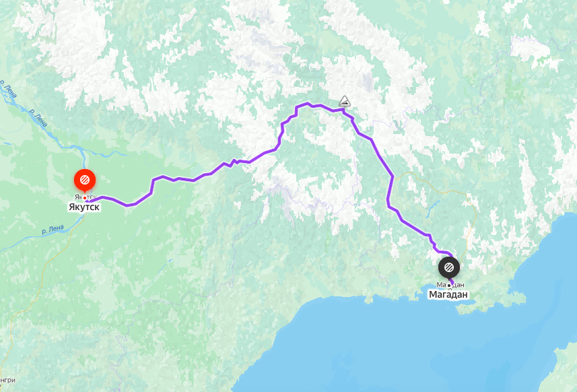Click the black Magadan route pin

tap(448, 267)
